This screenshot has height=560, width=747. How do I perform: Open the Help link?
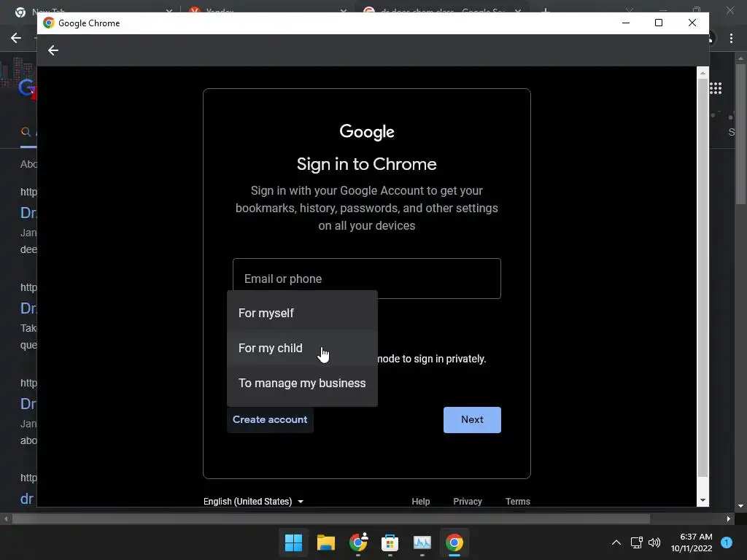(420, 501)
